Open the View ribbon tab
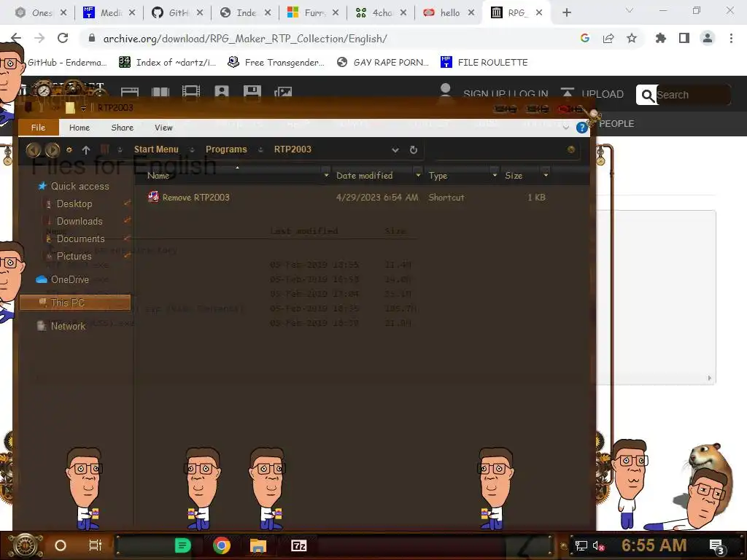Viewport: 747px width, 560px height. tap(163, 128)
